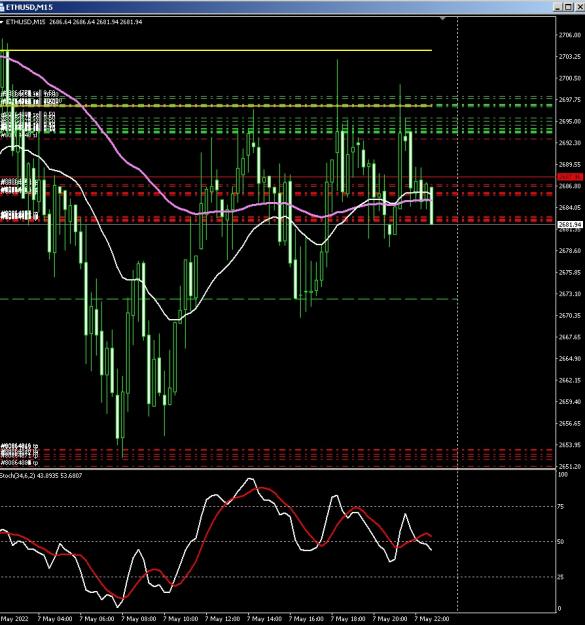Click the chart shift triangle marker at top
This screenshot has height=625, width=585.
coord(442,18)
